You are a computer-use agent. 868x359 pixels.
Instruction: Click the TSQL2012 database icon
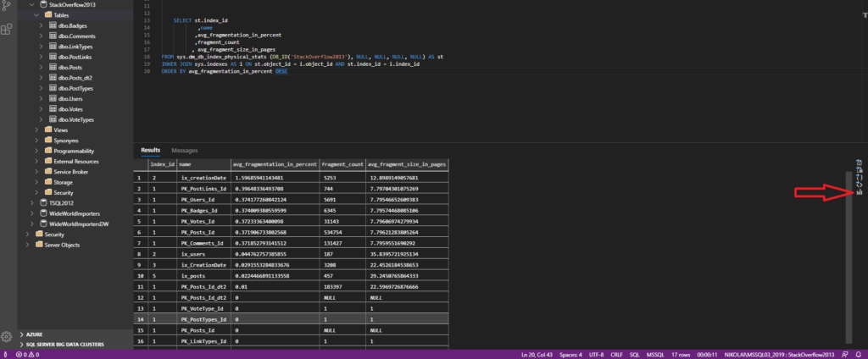pos(44,203)
